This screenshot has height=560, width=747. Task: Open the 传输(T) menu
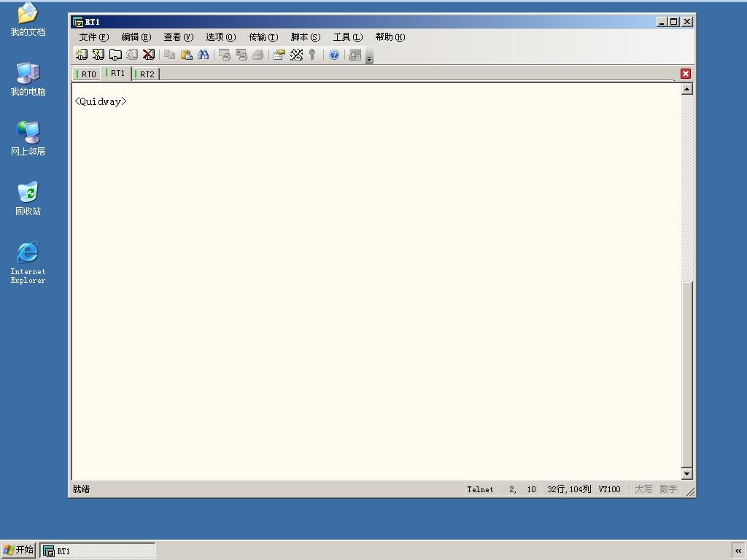coord(263,37)
